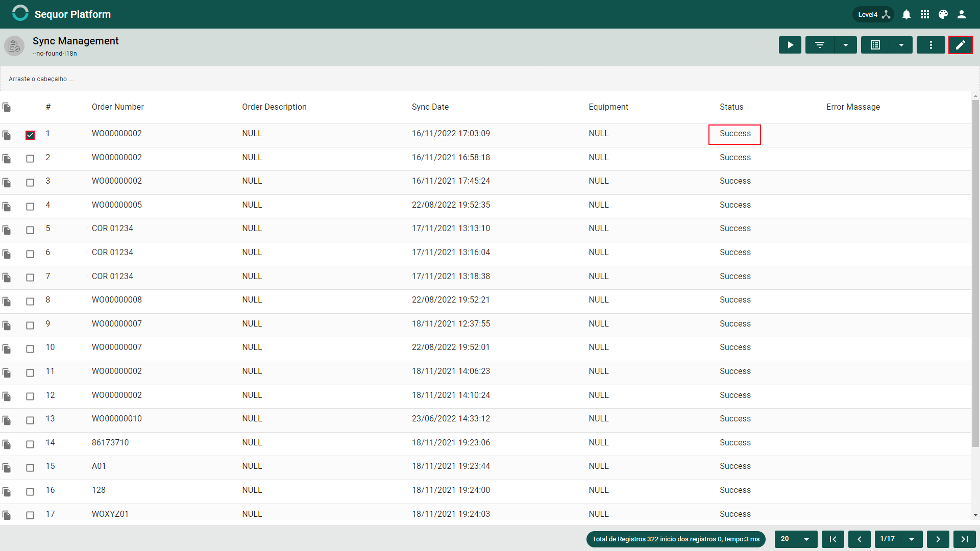Click the Sequor Platform logo icon
The image size is (980, 551).
click(x=20, y=13)
